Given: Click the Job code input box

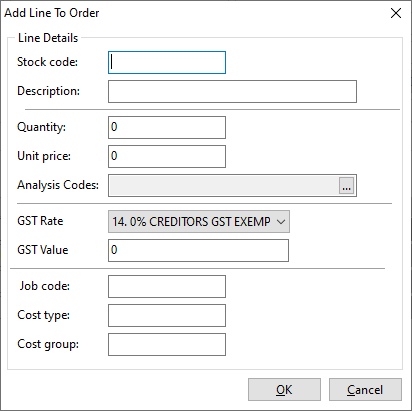Looking at the screenshot, I should point(167,286).
